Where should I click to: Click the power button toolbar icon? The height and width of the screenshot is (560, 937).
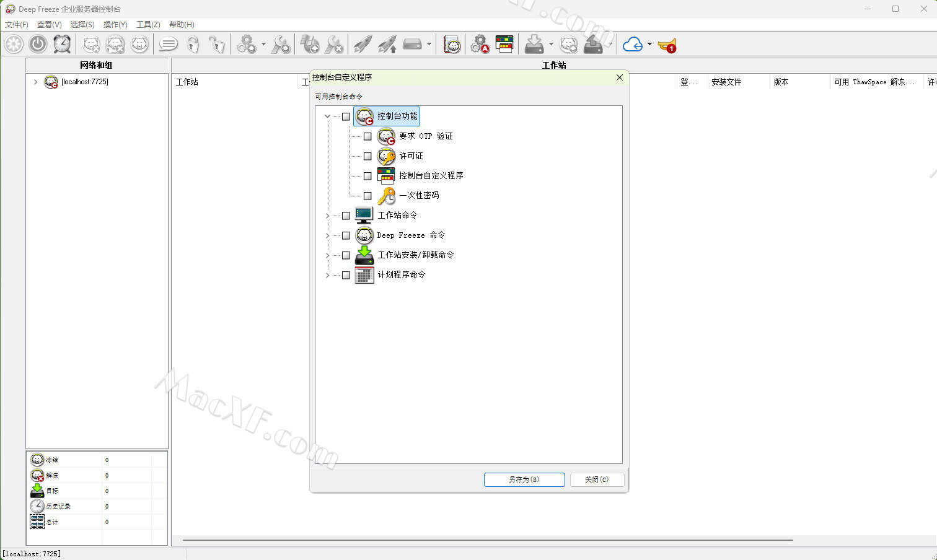click(38, 45)
